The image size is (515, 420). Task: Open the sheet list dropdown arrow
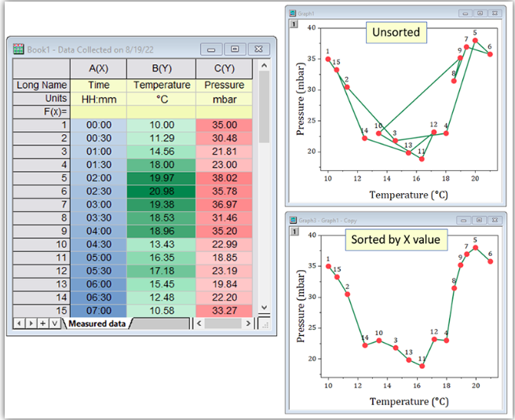54,323
